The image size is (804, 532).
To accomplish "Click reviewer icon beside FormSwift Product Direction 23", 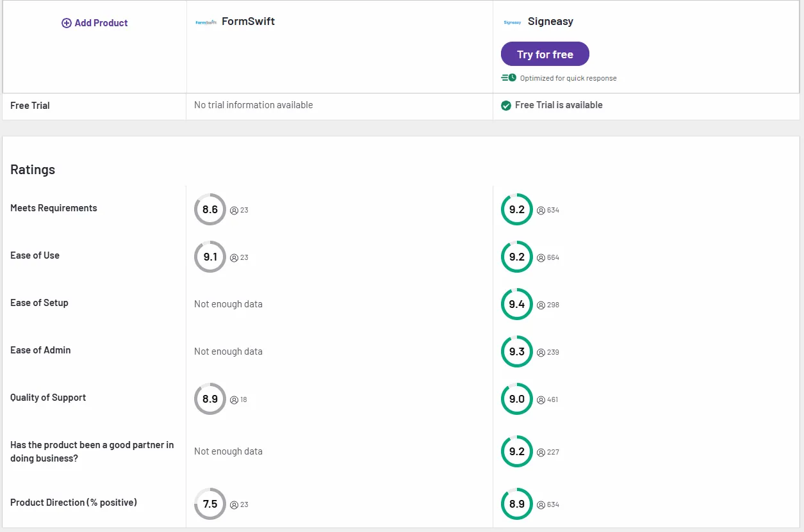I will 234,504.
